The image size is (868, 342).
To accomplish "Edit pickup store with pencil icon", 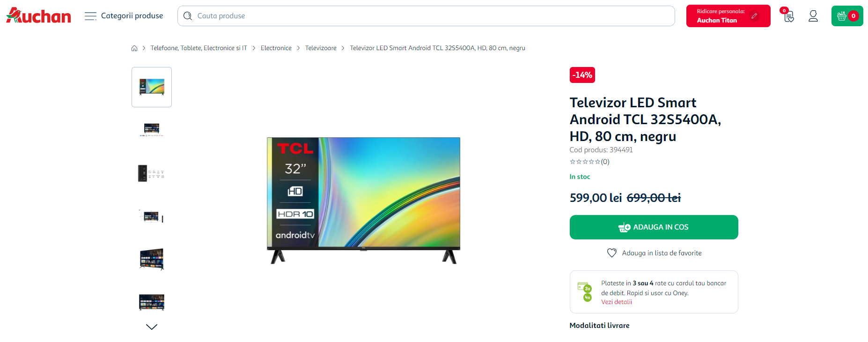I will 754,16.
